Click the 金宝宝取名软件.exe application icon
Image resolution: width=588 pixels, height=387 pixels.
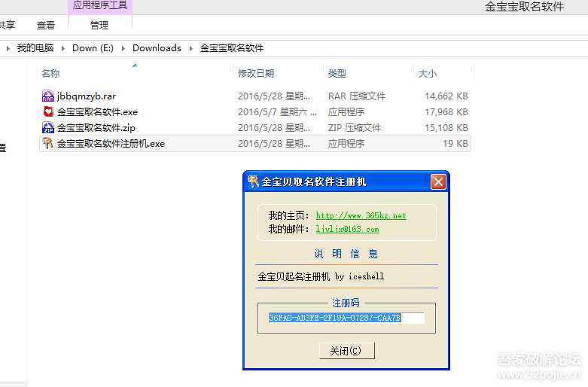[x=48, y=112]
